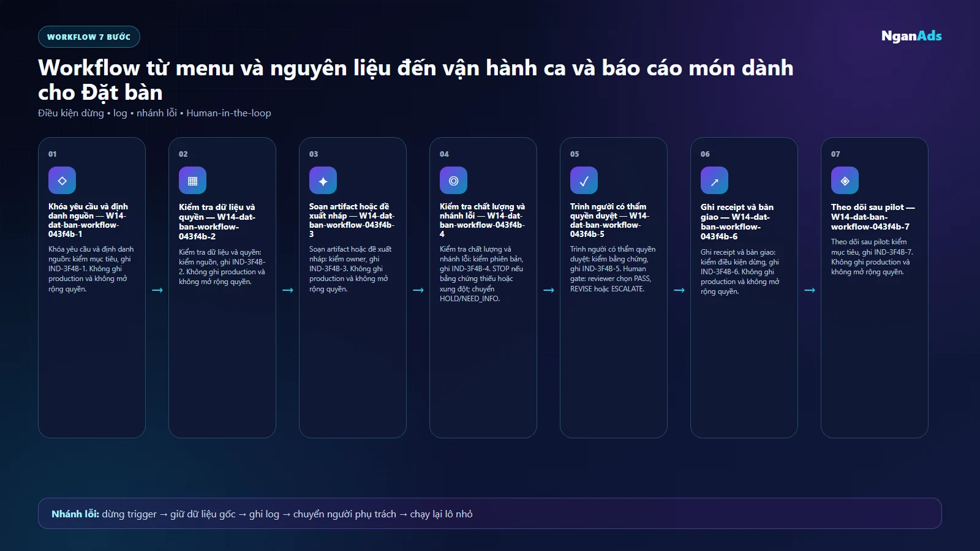Select heading 'Soạn artifact hoặc đề xuất nháp'
This screenshot has width=980, height=551.
click(x=349, y=211)
